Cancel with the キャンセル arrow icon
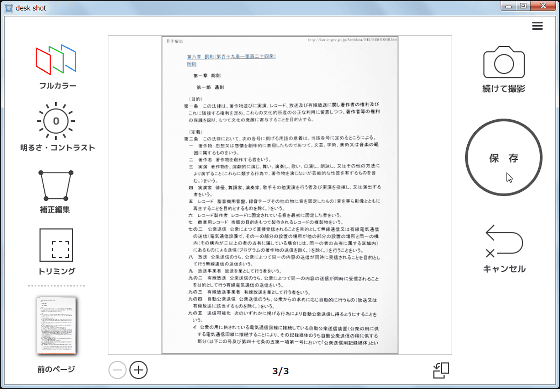 tap(504, 241)
